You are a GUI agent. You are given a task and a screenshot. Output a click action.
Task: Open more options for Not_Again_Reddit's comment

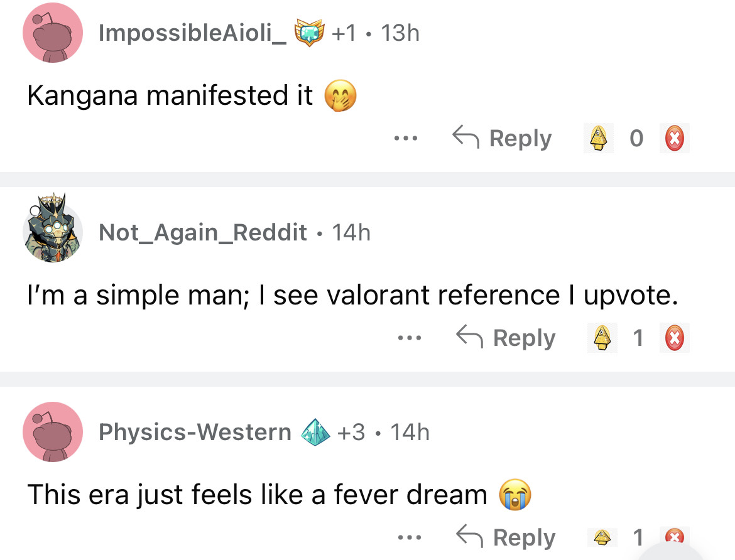[x=408, y=338]
